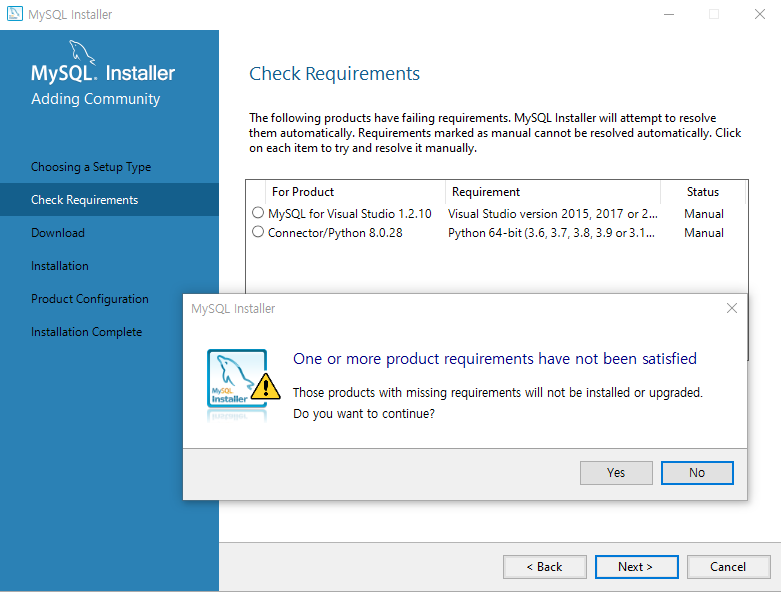This screenshot has height=592, width=781.
Task: Click the Check Requirements page heading
Action: coord(334,74)
